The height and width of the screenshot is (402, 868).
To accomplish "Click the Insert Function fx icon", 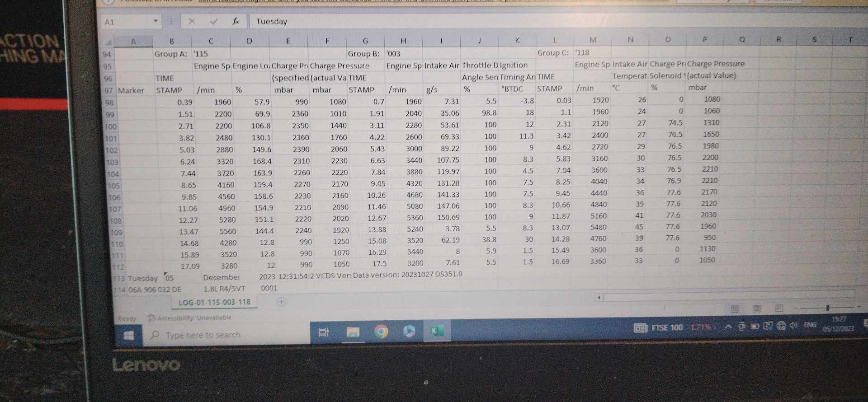I will pos(236,21).
